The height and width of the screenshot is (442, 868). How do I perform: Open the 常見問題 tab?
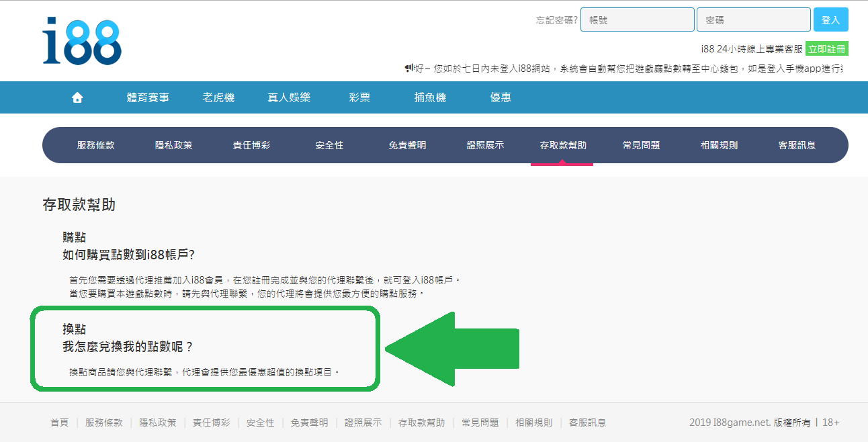[x=641, y=145]
